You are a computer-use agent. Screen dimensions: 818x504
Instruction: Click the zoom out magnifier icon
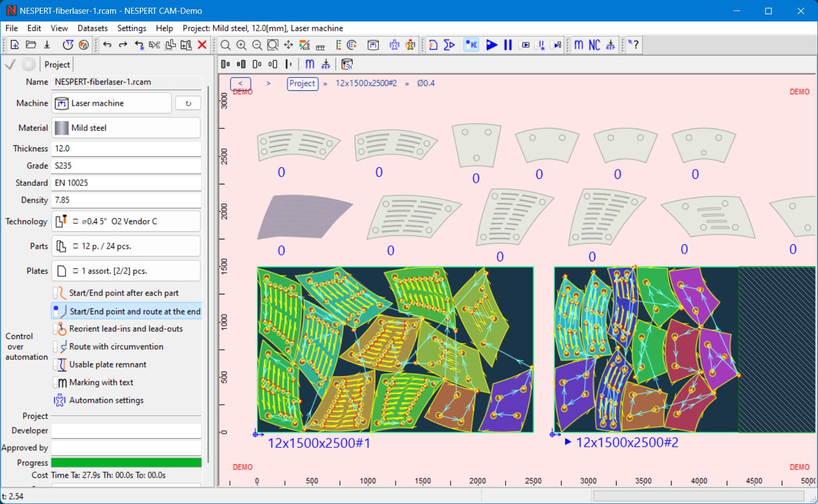(257, 45)
